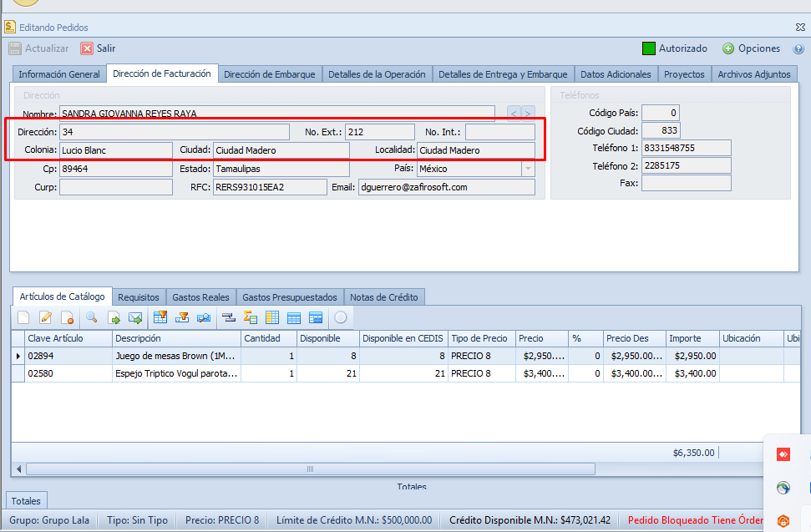Click the funnel-over-grid filter icon
This screenshot has height=532, width=811.
(160, 317)
